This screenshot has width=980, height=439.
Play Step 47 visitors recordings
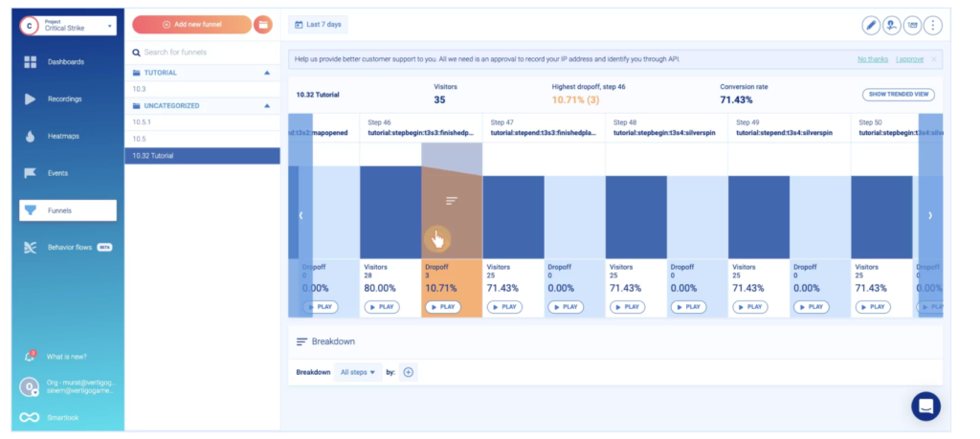[504, 307]
